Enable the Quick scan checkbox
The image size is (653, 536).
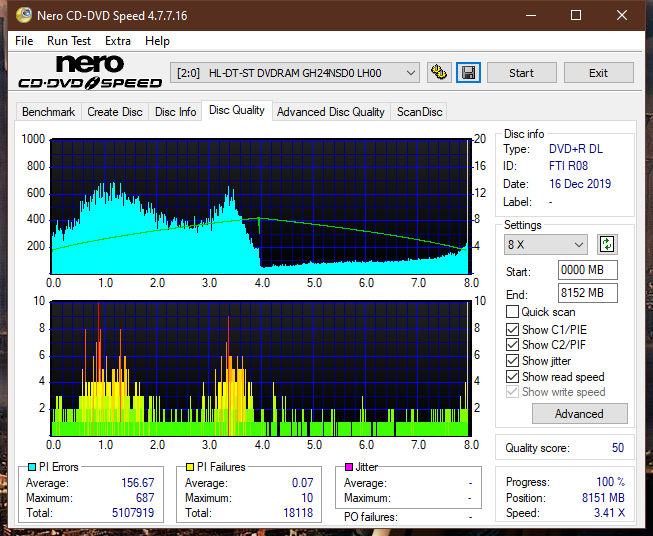click(512, 312)
